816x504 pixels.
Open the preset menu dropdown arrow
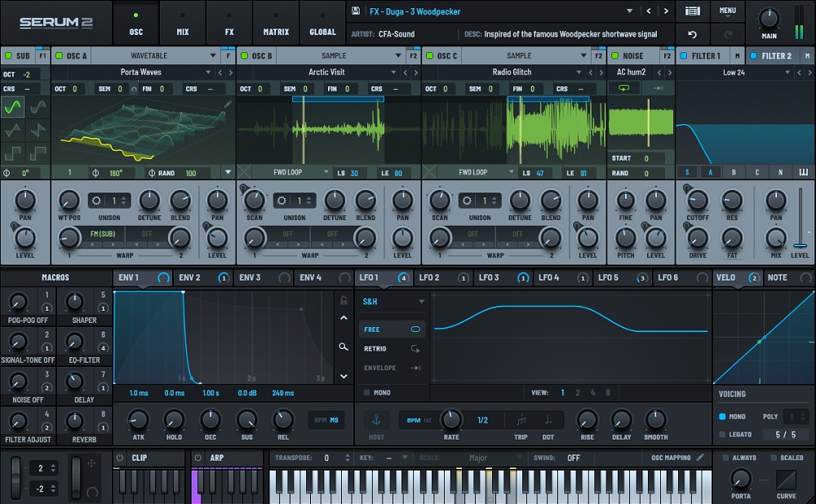[629, 11]
